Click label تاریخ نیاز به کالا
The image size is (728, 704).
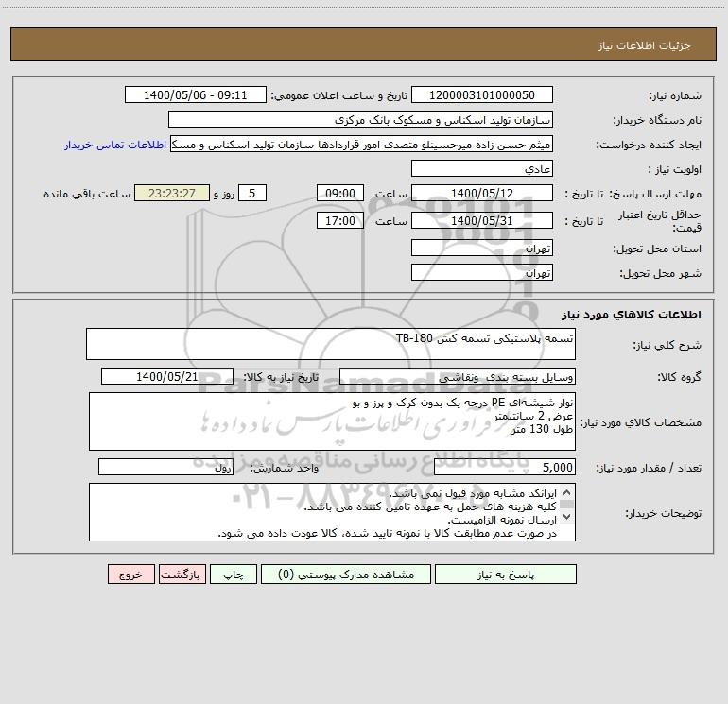pyautogui.click(x=282, y=377)
